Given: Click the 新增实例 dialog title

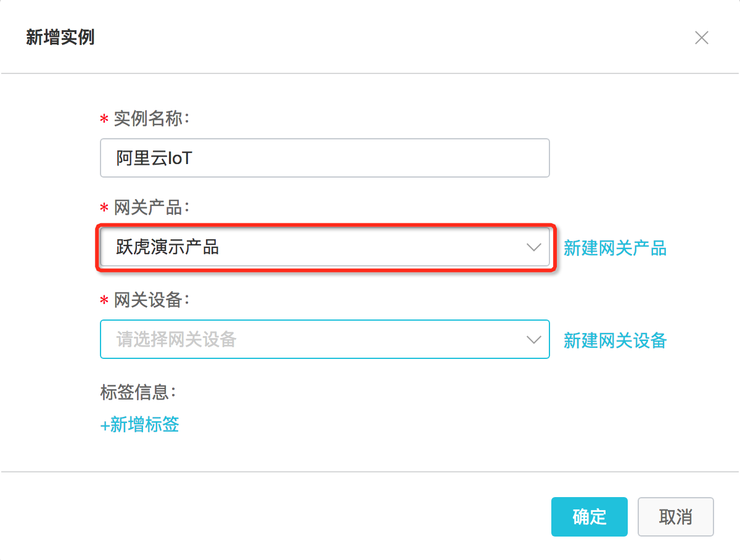Looking at the screenshot, I should click(60, 37).
